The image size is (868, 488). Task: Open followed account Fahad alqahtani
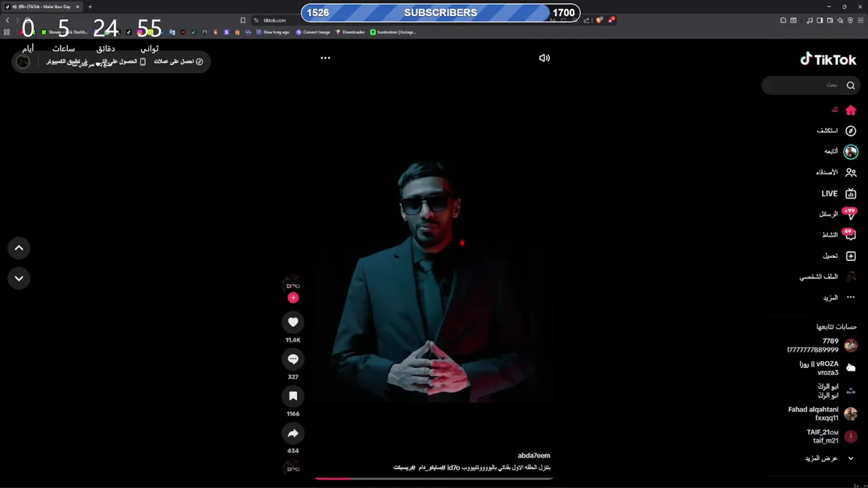823,414
